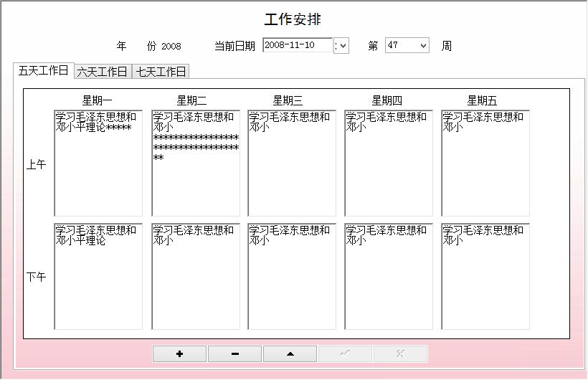Click the date field showing 2008-11-10
This screenshot has height=380, width=588.
(x=298, y=45)
